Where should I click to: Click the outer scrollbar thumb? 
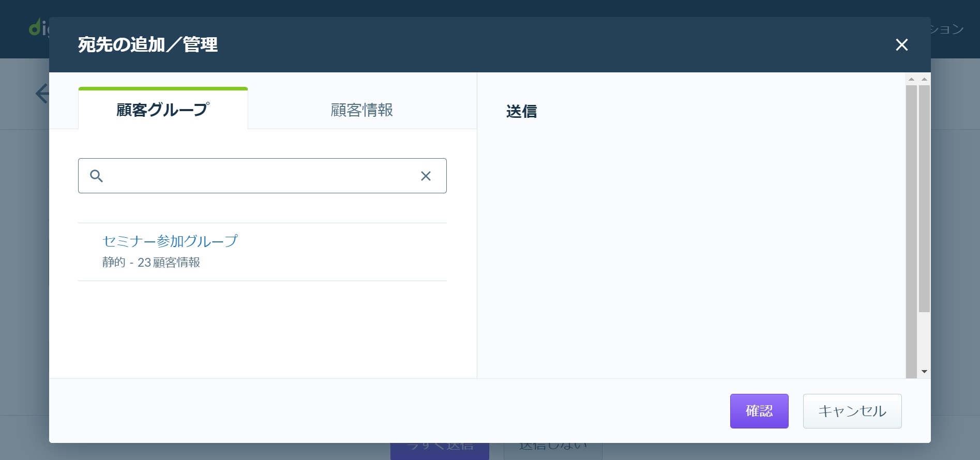coord(924,198)
